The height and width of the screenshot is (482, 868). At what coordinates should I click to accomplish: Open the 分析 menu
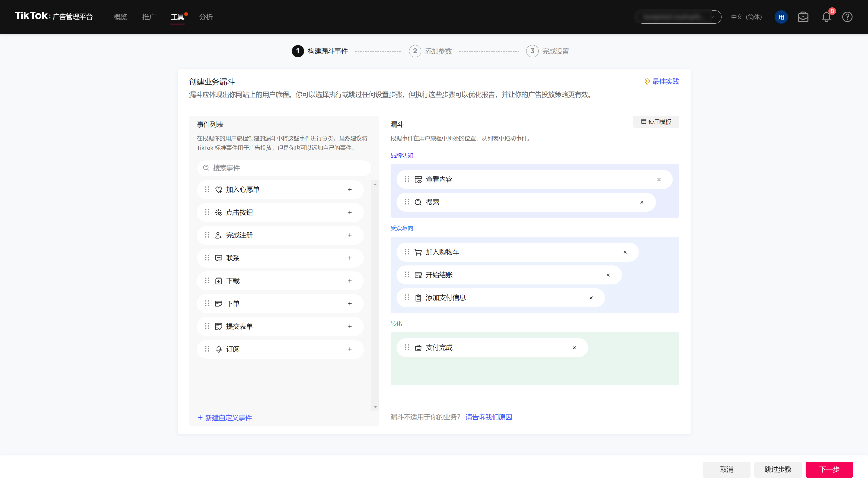pyautogui.click(x=206, y=17)
